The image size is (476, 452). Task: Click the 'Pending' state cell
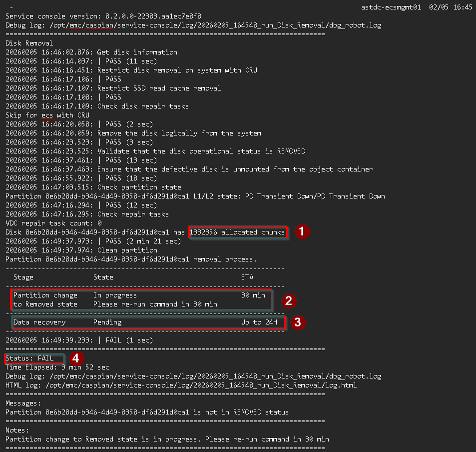point(107,322)
